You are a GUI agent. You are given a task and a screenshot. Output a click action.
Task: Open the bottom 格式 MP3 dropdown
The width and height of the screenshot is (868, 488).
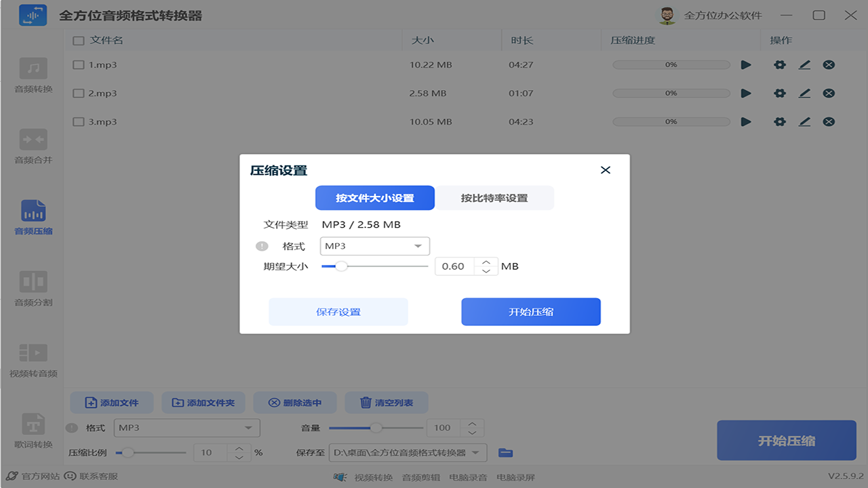[x=186, y=428]
